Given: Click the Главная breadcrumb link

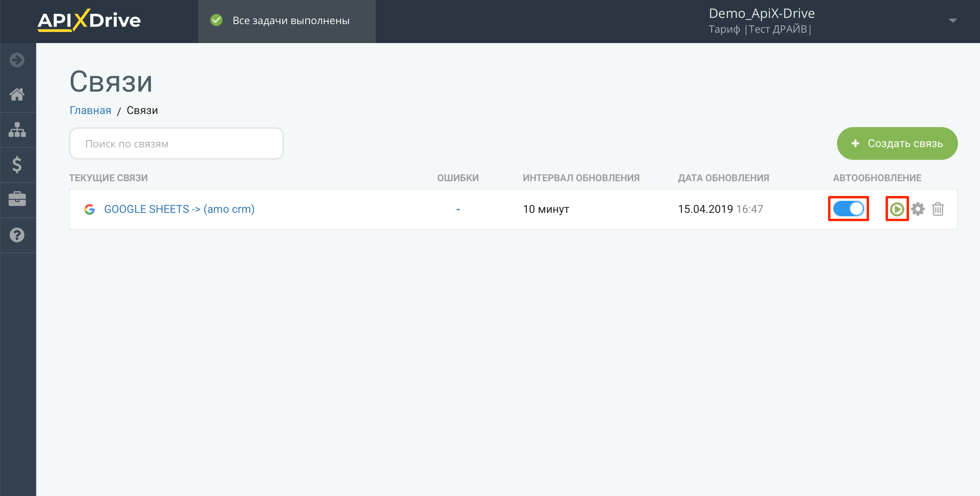Looking at the screenshot, I should [x=91, y=110].
